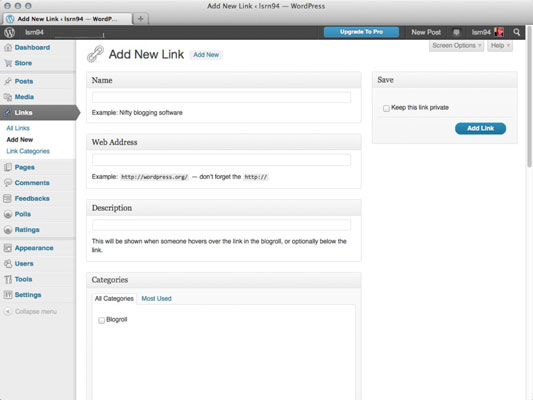The image size is (533, 400).
Task: Open the Dashboard menu item
Action: [32, 48]
